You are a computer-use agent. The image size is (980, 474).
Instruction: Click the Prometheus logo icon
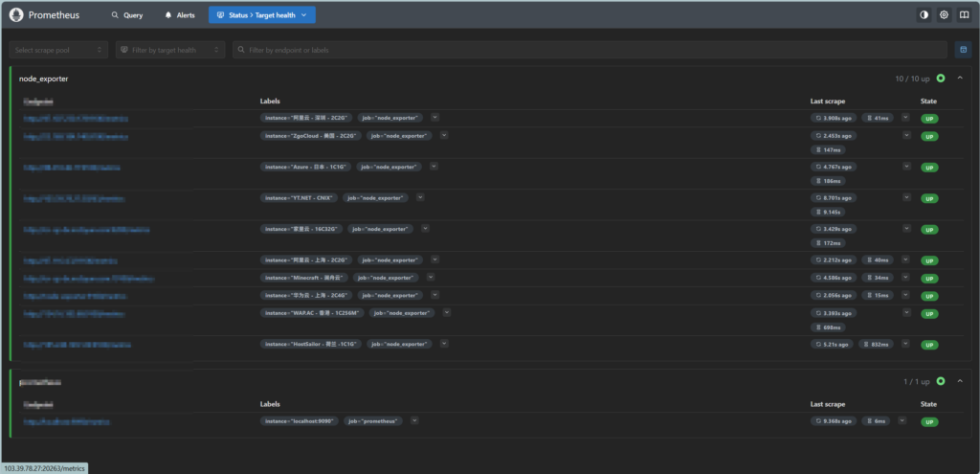pos(16,14)
